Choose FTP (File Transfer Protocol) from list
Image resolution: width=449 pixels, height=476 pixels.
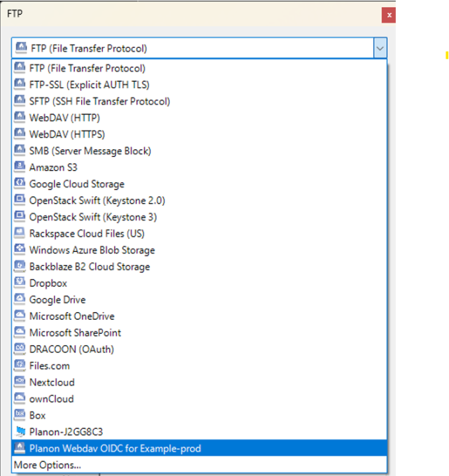(x=199, y=68)
